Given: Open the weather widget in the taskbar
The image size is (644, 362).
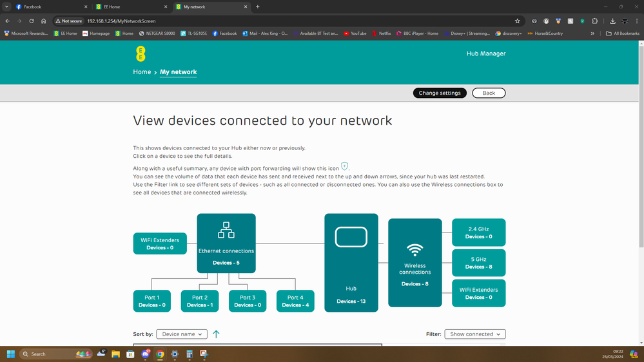Looking at the screenshot, I should (x=101, y=353).
